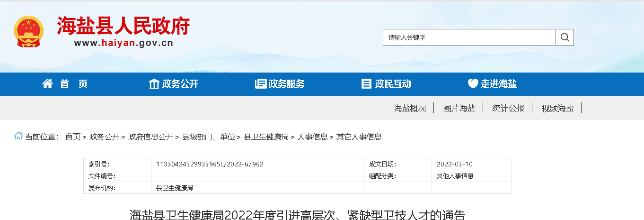Screen dimensions: 644x220
Task: Go to 县卫生健康局 in the breadcrumb
Action: [x=266, y=137]
